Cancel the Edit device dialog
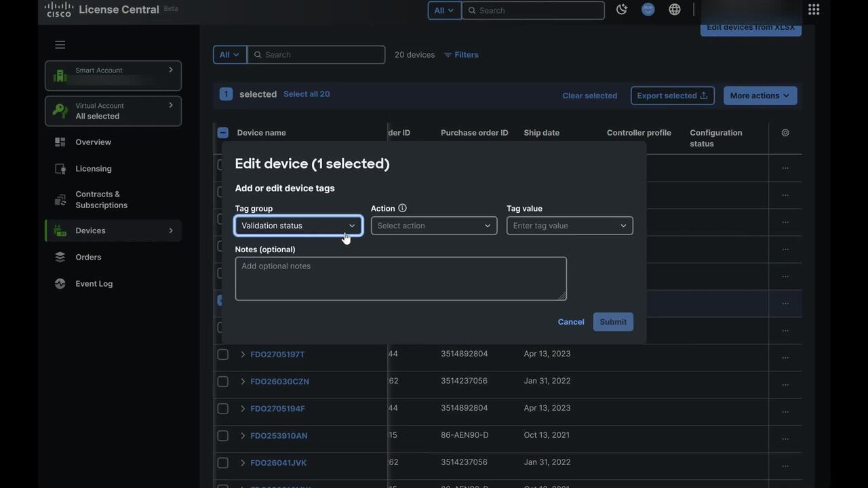The image size is (868, 488). pos(571,322)
